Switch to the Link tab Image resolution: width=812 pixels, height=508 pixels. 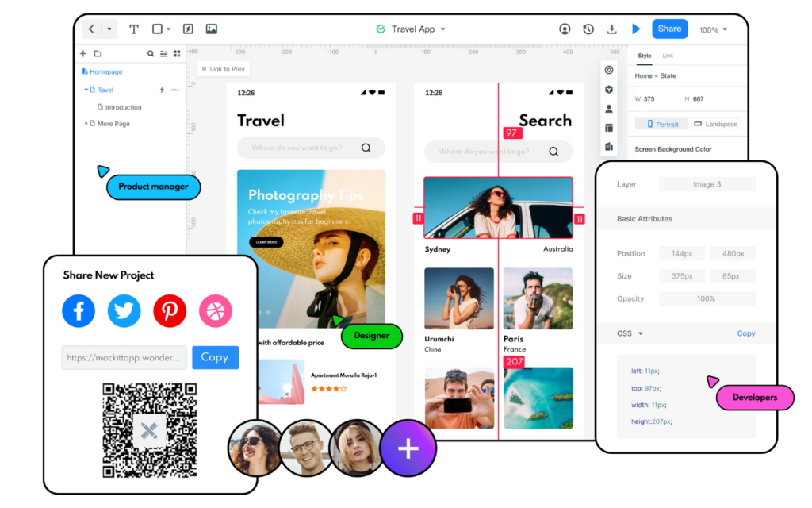[x=668, y=56]
